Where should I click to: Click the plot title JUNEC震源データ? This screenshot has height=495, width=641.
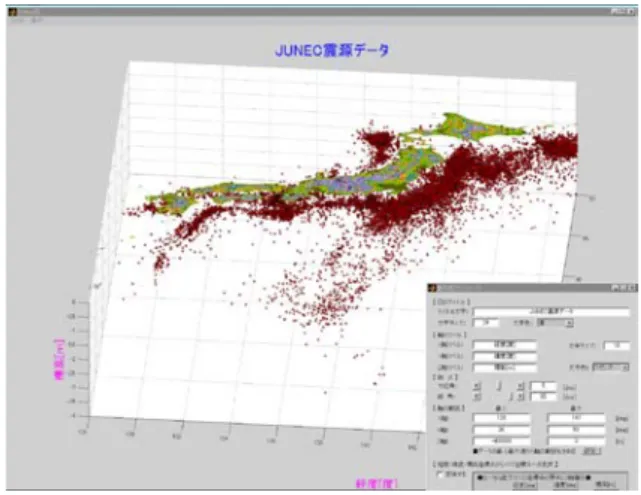click(x=332, y=50)
